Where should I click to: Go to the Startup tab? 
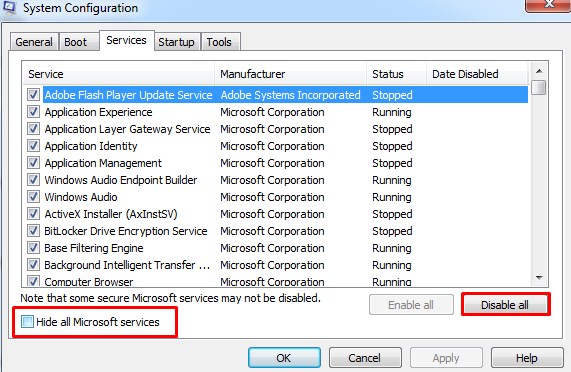tap(177, 42)
